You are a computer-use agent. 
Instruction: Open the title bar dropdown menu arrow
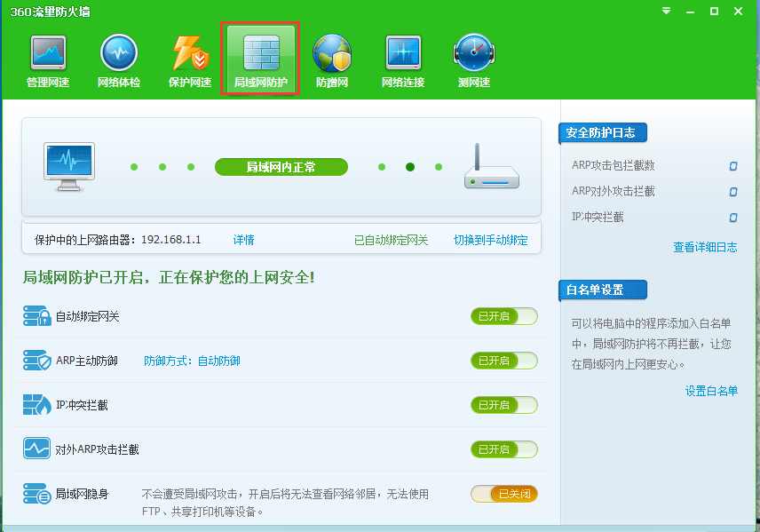click(667, 11)
